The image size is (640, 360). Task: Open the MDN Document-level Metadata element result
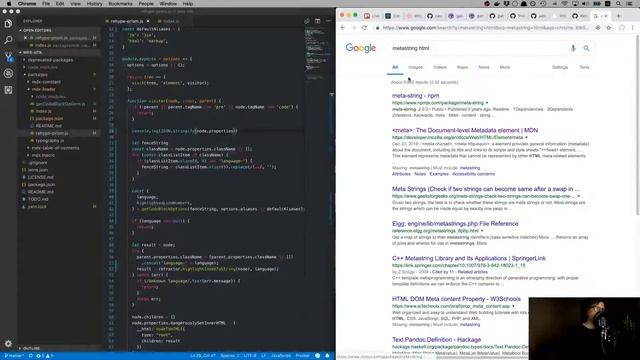pyautogui.click(x=465, y=130)
